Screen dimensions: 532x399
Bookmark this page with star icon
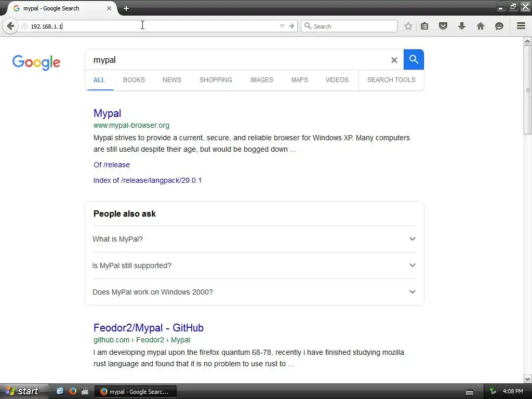coord(408,26)
